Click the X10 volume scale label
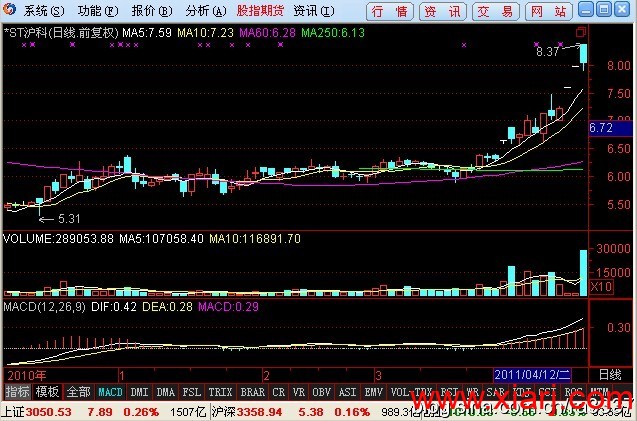 (601, 287)
